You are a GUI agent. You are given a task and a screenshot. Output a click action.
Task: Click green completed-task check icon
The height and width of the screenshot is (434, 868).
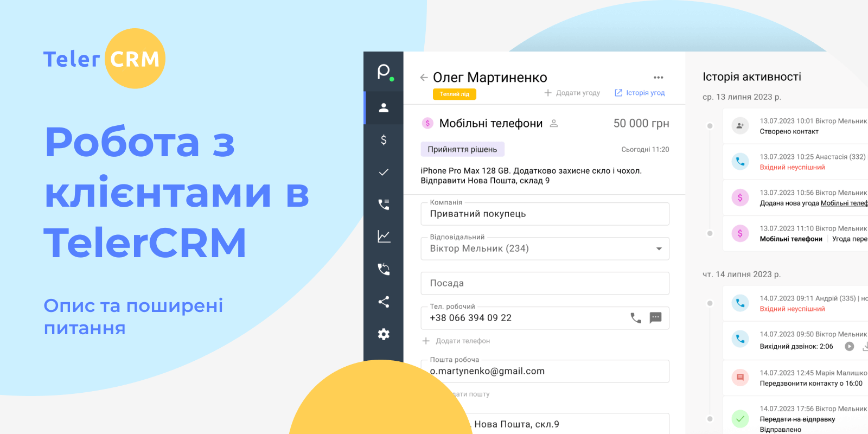[740, 419]
